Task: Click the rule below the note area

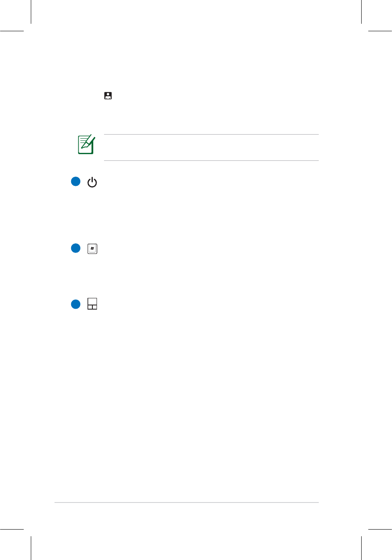Action: click(211, 160)
